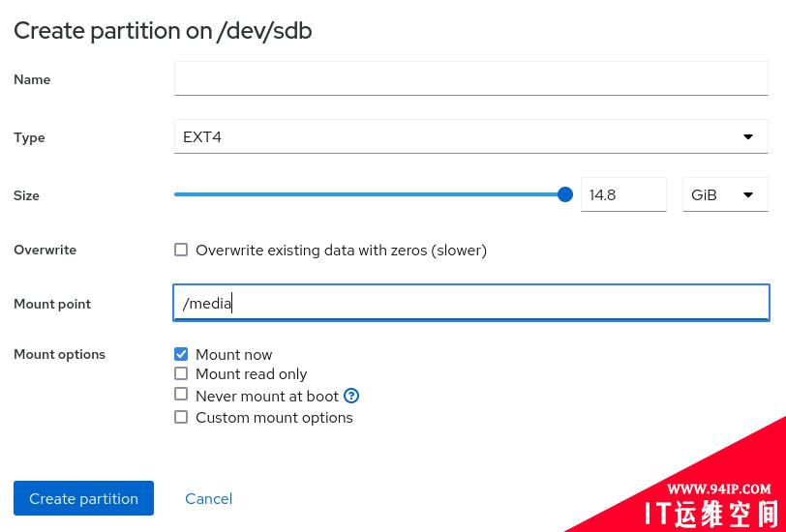786x532 pixels.
Task: Click the size value field showing 14.8
Action: click(x=623, y=194)
